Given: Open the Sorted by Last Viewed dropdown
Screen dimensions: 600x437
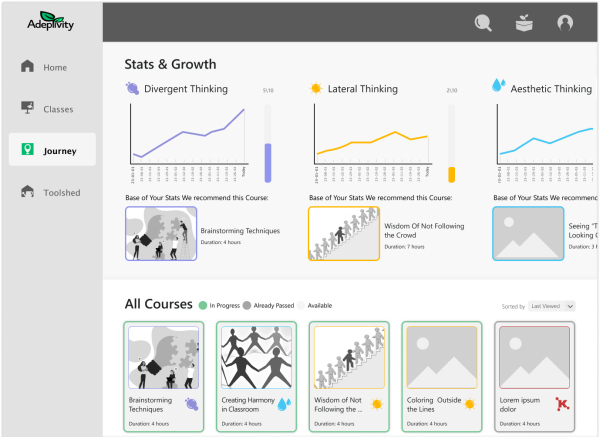Looking at the screenshot, I should (550, 305).
